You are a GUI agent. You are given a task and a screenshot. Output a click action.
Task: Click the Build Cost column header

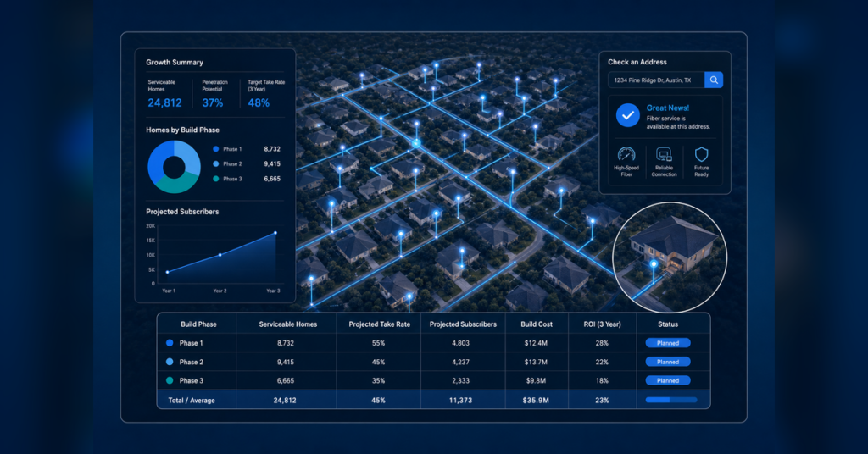[537, 324]
